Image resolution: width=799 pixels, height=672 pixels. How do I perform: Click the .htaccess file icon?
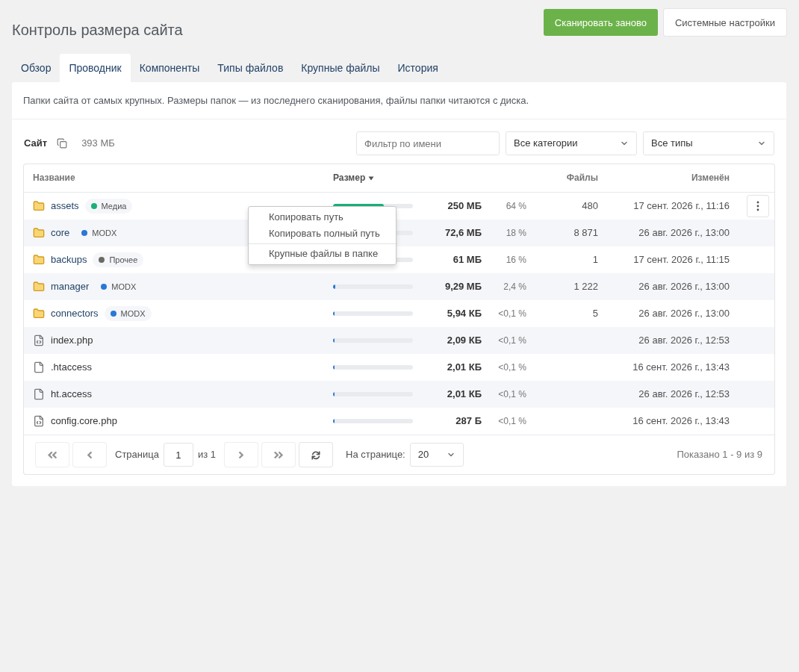39,367
